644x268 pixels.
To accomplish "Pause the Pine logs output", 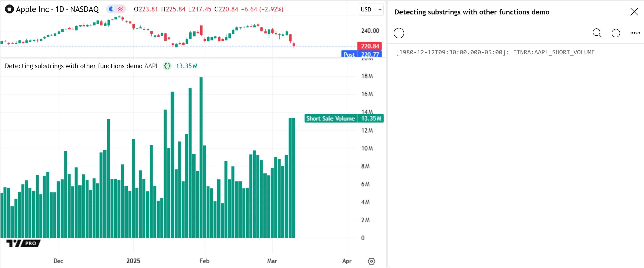I will (398, 33).
